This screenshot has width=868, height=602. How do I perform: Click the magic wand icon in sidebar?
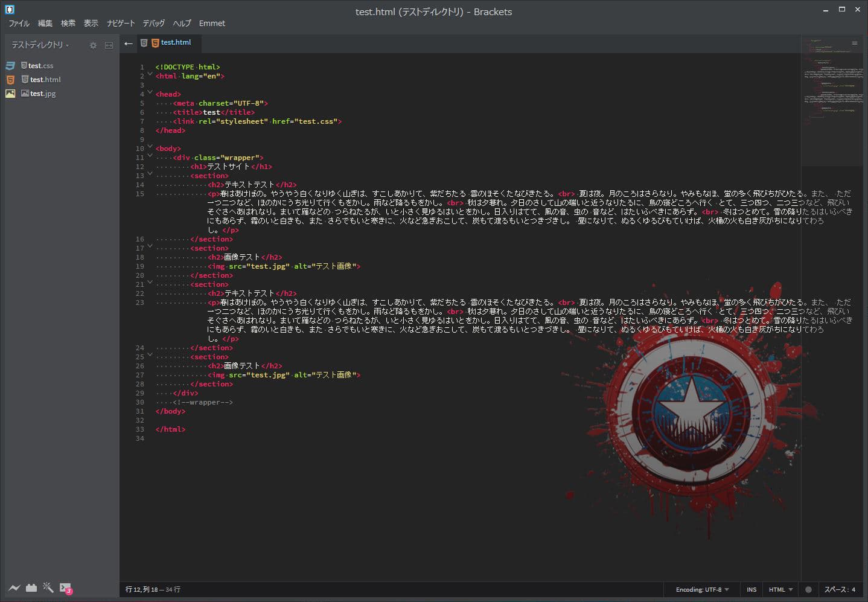48,588
